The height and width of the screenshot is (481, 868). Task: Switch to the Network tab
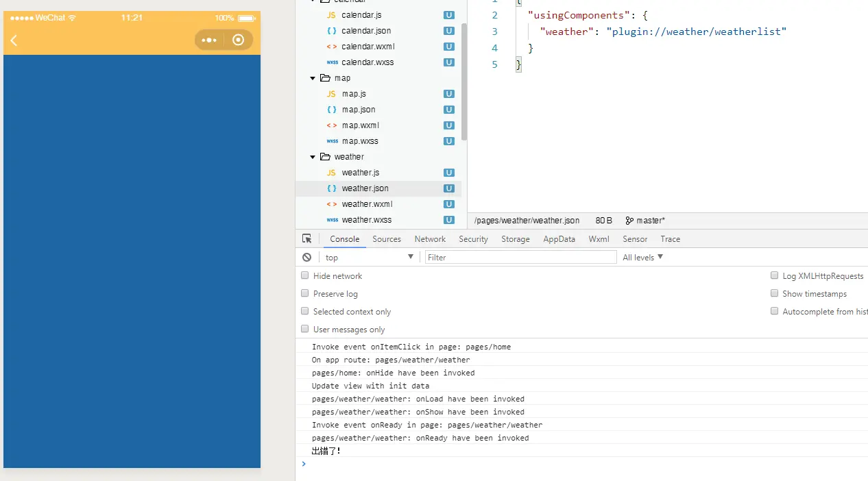coord(430,239)
